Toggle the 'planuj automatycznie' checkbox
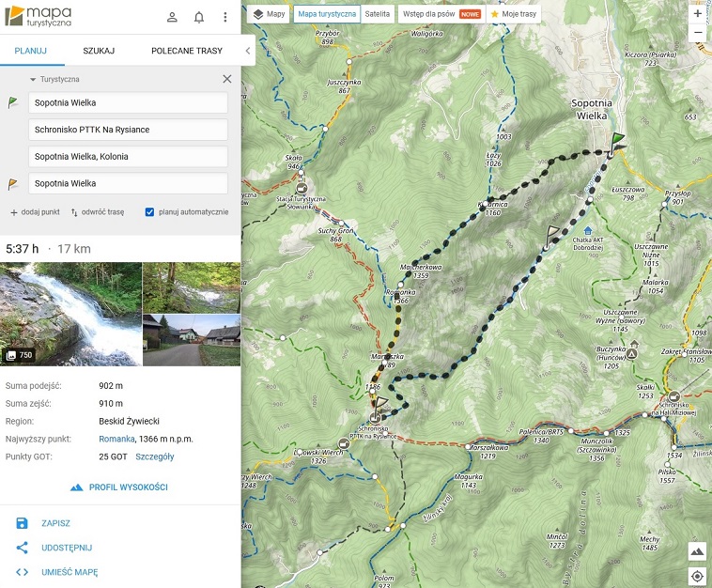Screen dimensions: 712x588 click(149, 212)
